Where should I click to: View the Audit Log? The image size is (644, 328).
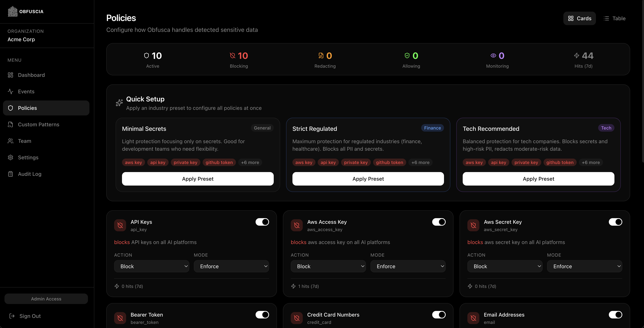[30, 174]
